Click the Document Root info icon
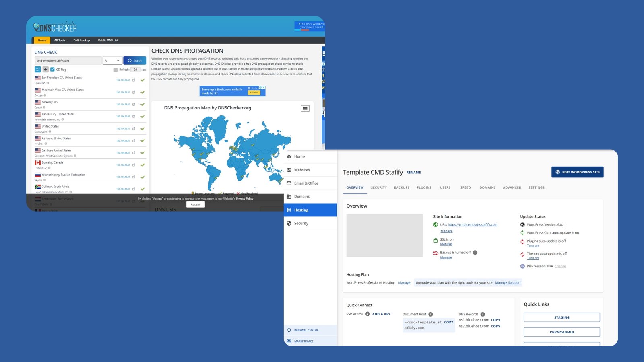The height and width of the screenshot is (362, 644). click(430, 315)
